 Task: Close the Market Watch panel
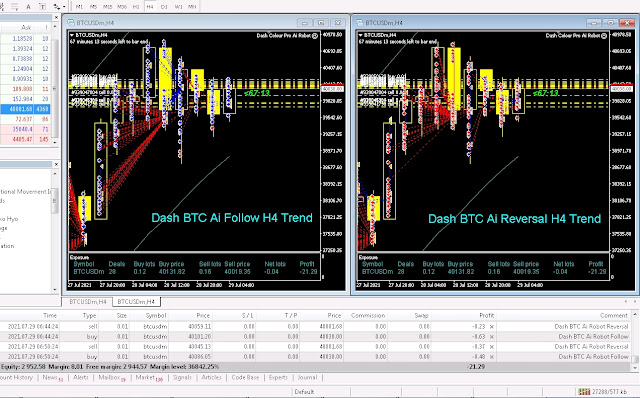[56, 17]
